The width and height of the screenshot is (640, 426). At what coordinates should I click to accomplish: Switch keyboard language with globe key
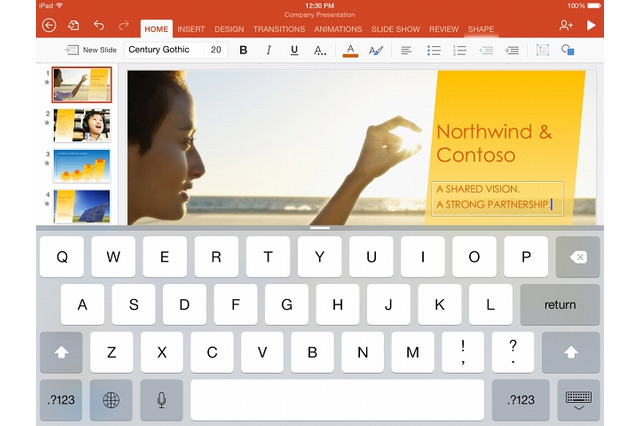click(111, 400)
